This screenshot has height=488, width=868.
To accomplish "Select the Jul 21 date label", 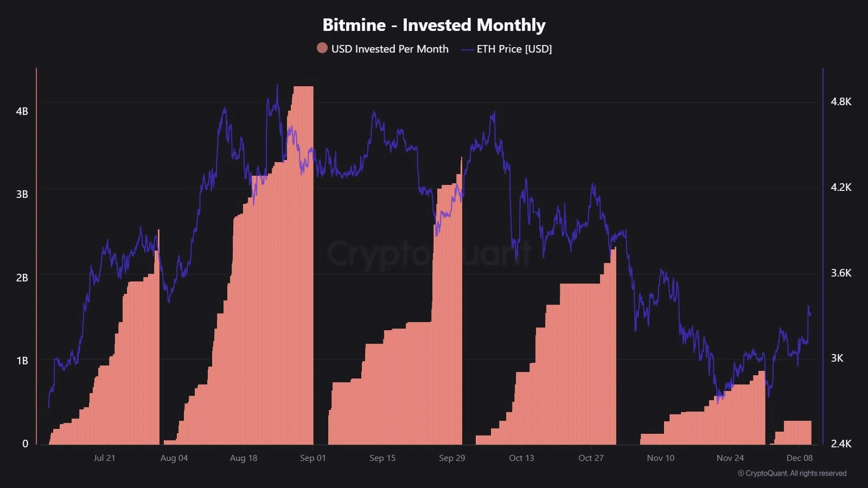I will (104, 458).
